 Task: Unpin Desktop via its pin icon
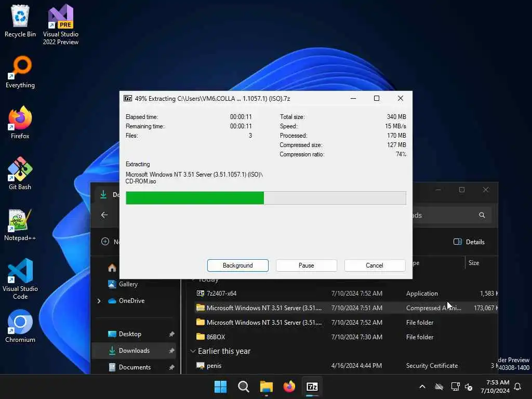point(171,334)
